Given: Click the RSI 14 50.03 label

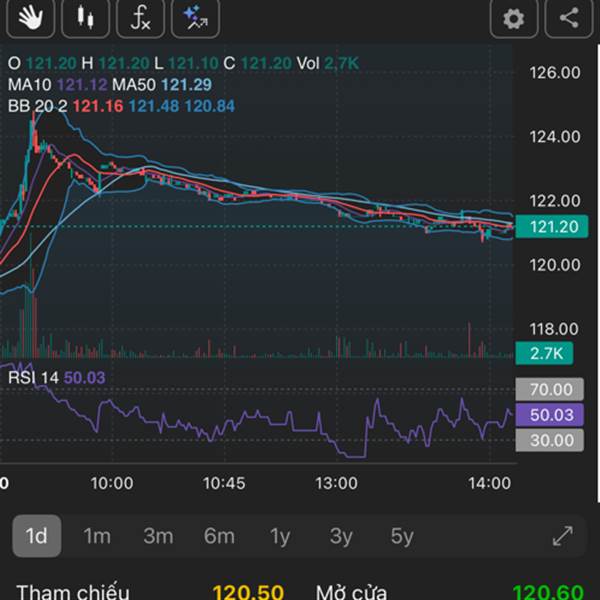Looking at the screenshot, I should [57, 378].
